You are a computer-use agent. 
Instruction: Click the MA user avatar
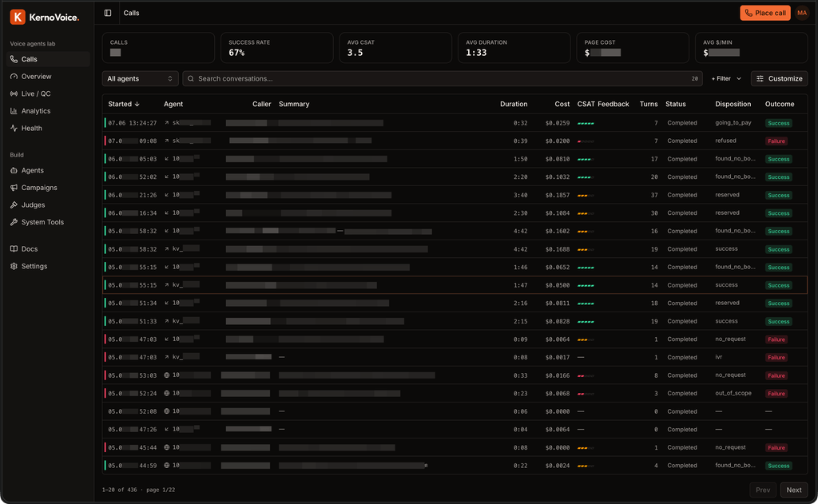pyautogui.click(x=802, y=13)
